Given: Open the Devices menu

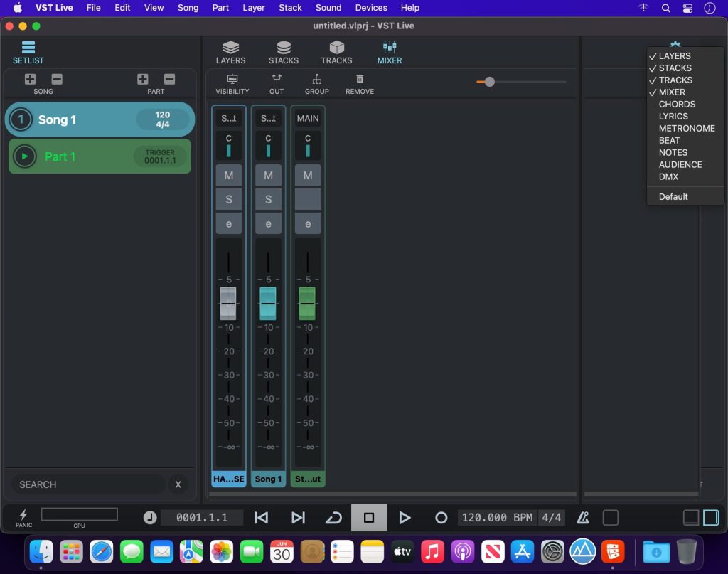Looking at the screenshot, I should (x=370, y=8).
